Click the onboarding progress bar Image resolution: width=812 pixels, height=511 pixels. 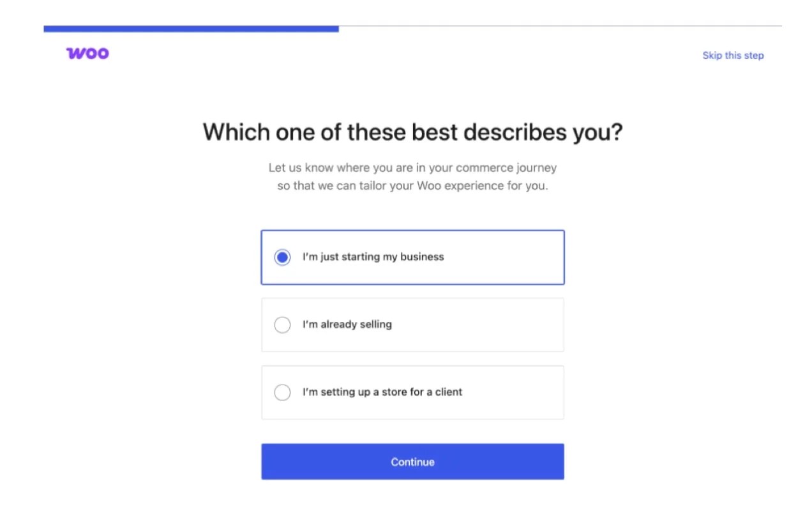[412, 27]
